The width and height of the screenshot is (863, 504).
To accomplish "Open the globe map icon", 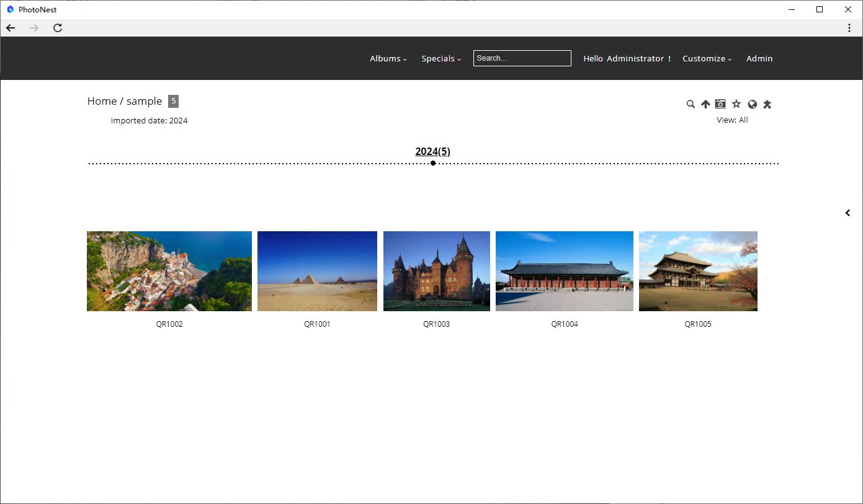I will pyautogui.click(x=753, y=104).
